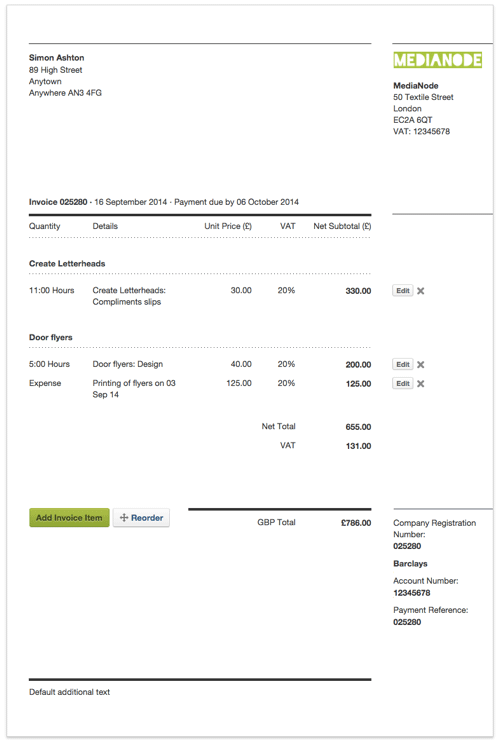The width and height of the screenshot is (500, 744).
Task: Click the Payment Reference number 025280
Action: (x=407, y=622)
